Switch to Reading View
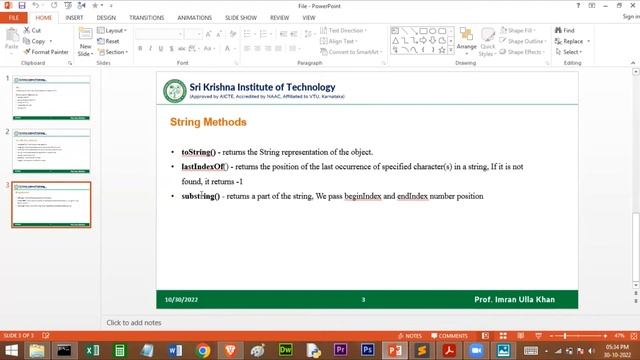The image size is (640, 360). (520, 336)
